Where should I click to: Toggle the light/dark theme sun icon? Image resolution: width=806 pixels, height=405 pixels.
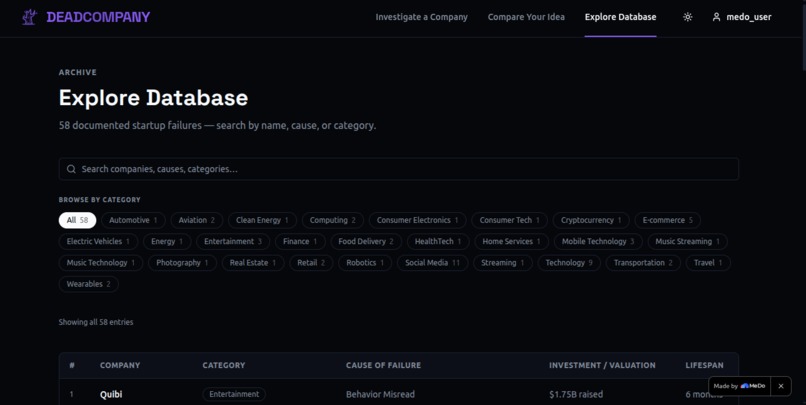tap(687, 17)
